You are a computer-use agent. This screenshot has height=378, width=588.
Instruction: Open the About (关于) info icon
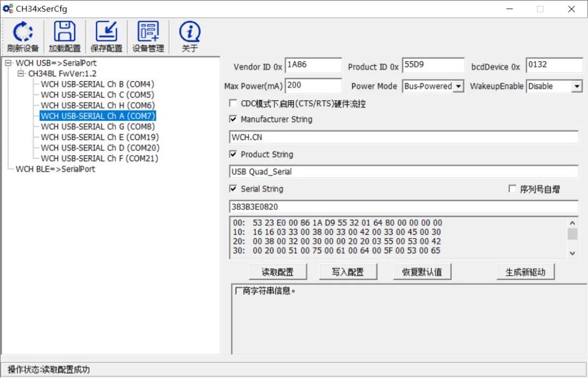[190, 36]
